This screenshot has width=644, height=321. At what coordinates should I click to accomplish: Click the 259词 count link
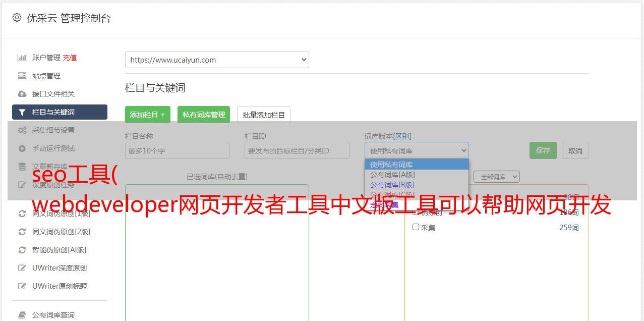tap(569, 228)
